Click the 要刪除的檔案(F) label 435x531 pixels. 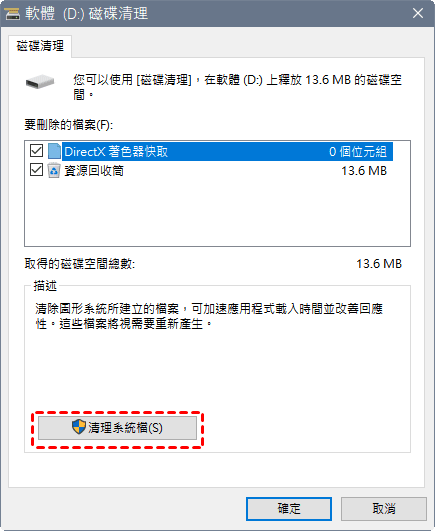click(69, 125)
